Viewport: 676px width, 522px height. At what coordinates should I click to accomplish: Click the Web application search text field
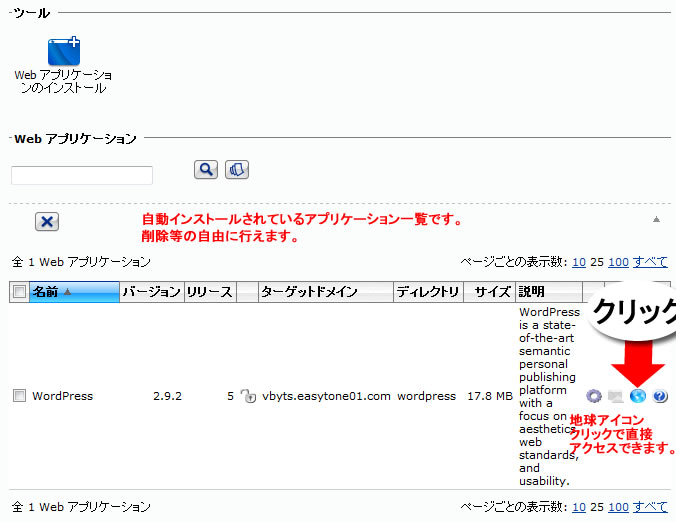click(x=82, y=176)
